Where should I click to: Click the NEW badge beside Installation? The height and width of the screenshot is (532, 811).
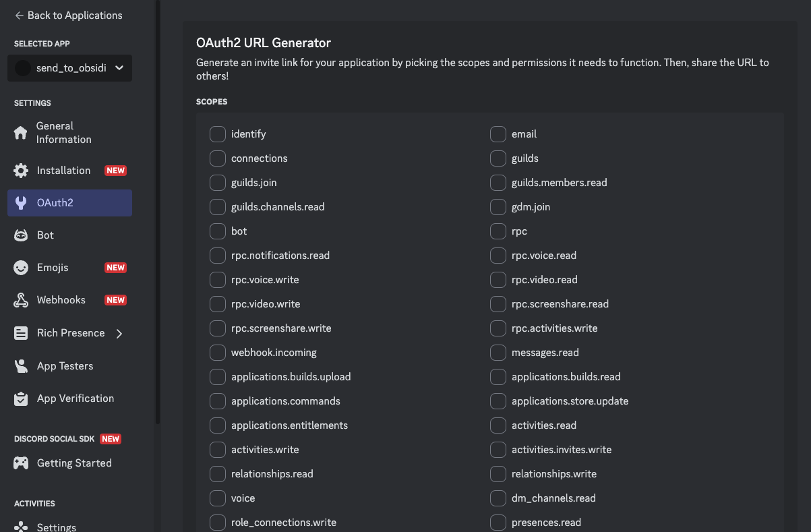click(x=115, y=171)
